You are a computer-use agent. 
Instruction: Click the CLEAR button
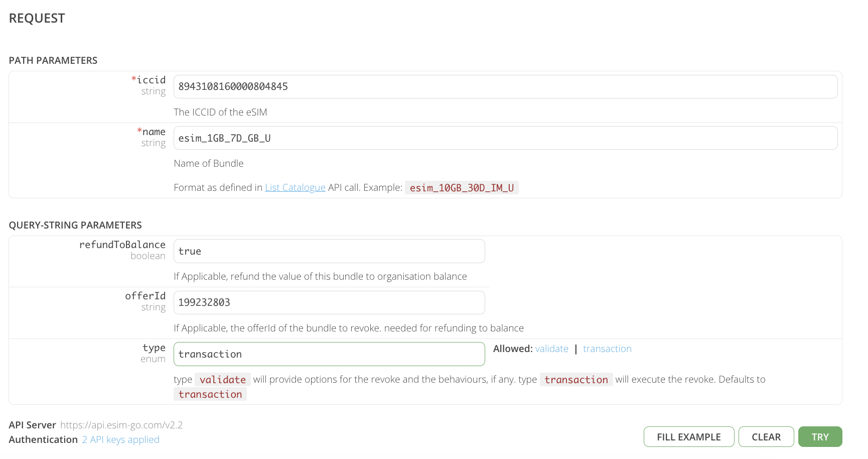pyautogui.click(x=766, y=437)
